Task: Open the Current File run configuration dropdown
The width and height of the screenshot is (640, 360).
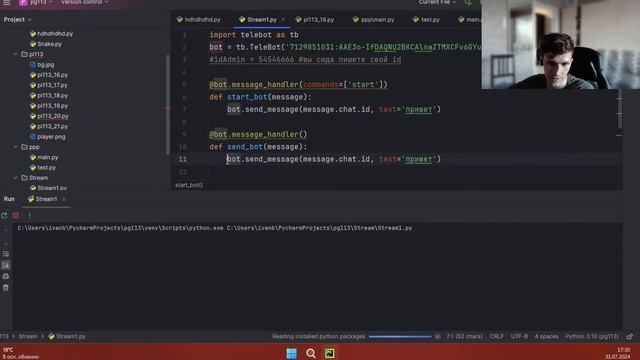Action: click(437, 2)
